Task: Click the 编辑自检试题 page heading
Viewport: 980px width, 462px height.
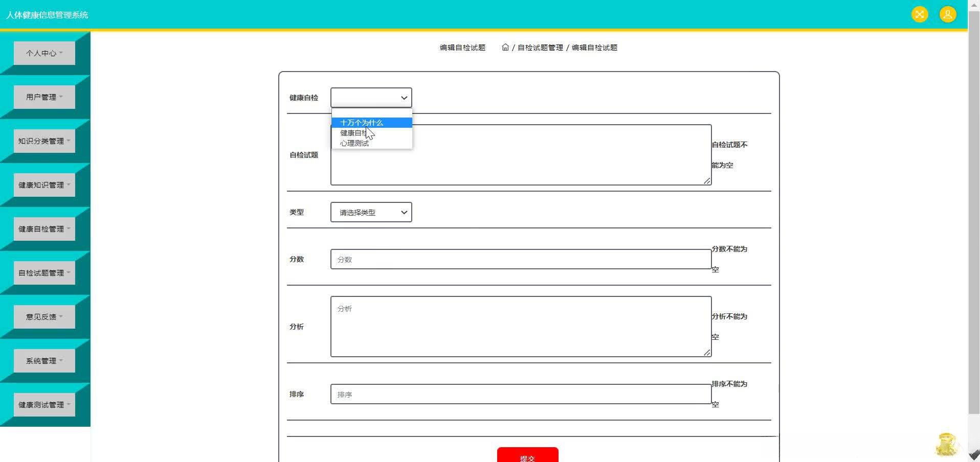Action: (462, 48)
